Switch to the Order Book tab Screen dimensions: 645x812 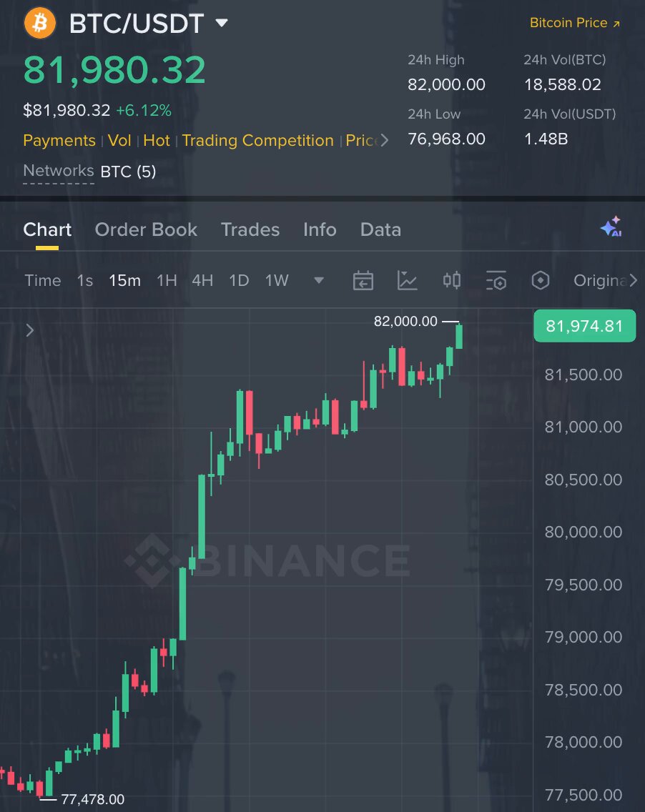[x=146, y=229]
